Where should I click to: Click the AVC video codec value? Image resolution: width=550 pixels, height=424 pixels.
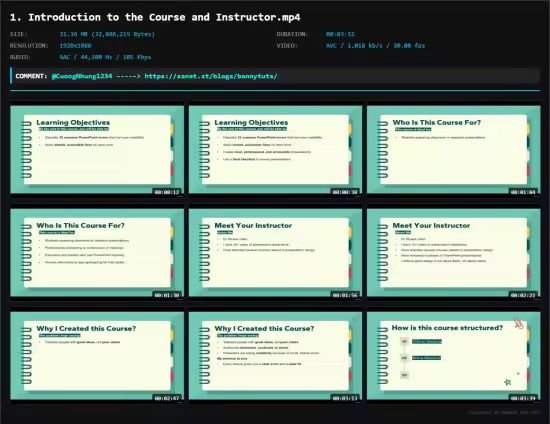(x=375, y=46)
